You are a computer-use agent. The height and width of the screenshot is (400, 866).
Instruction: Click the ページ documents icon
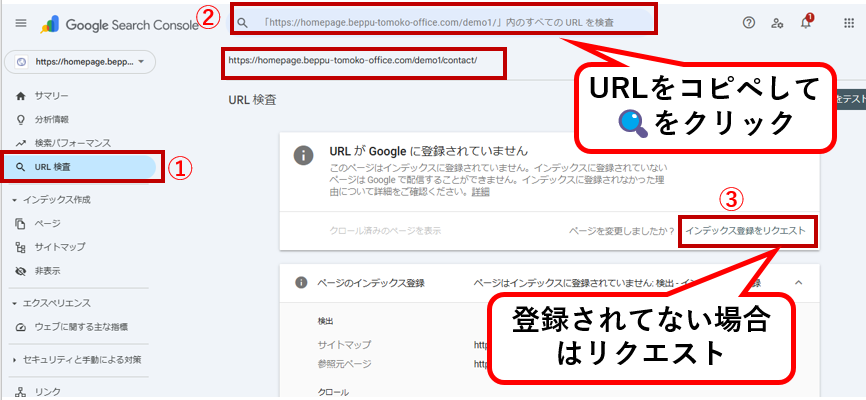coord(21,224)
